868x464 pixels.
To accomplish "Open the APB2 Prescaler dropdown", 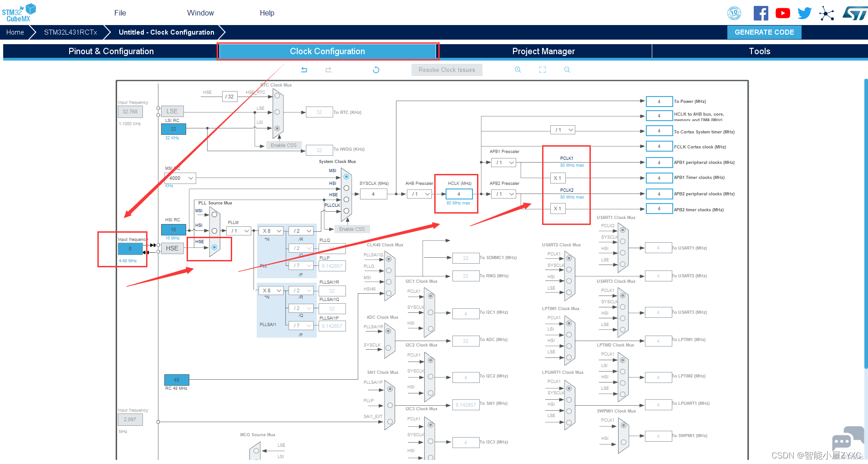I will 504,194.
